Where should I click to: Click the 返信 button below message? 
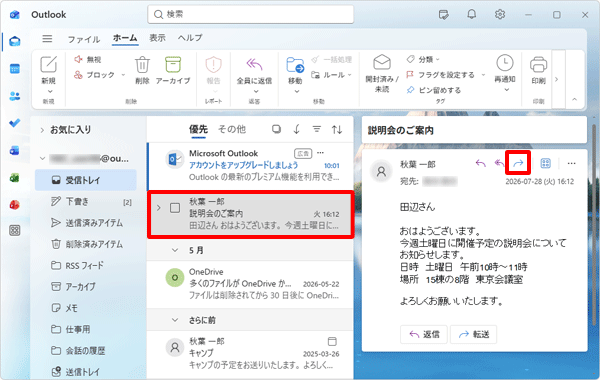pyautogui.click(x=425, y=334)
